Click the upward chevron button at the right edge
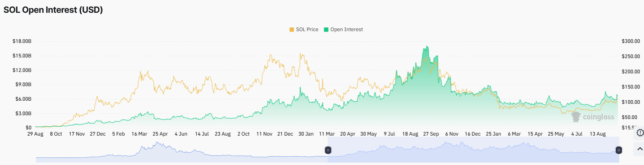Screen dimensions: 644x165 640,149
